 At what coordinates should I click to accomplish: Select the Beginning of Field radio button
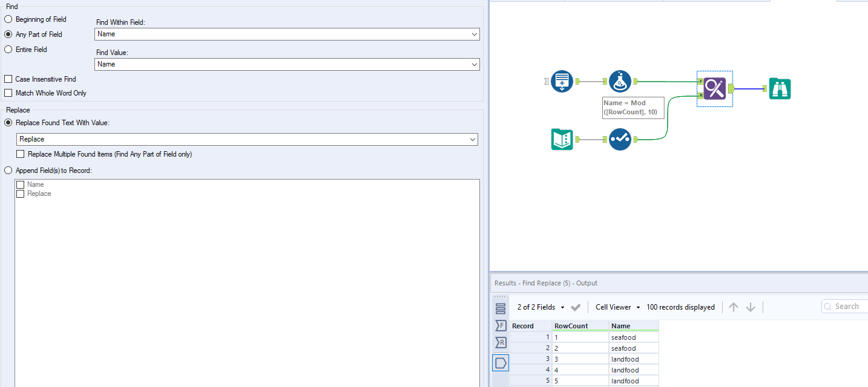(7, 19)
